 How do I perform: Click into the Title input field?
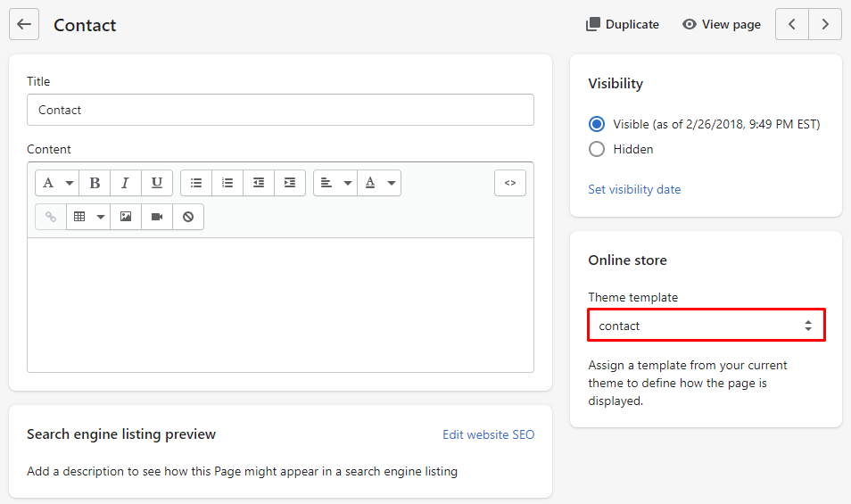pyautogui.click(x=280, y=110)
